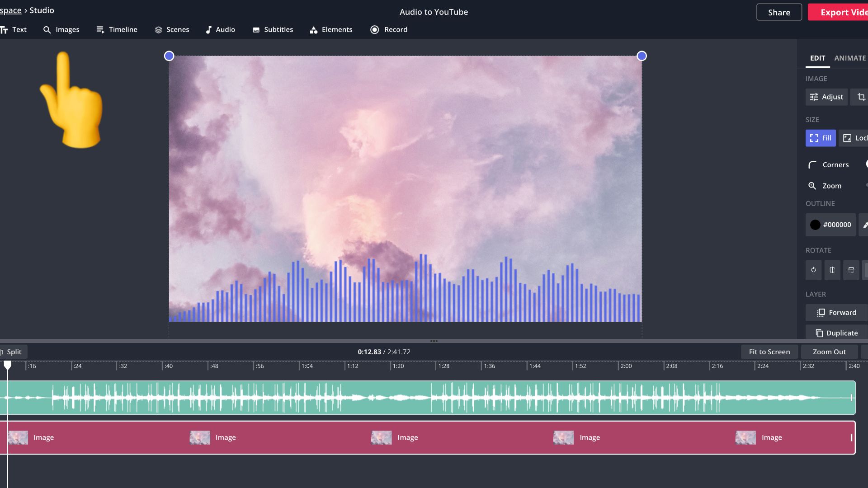The width and height of the screenshot is (868, 488).
Task: Switch to the ANIMATE tab
Action: [x=849, y=58]
